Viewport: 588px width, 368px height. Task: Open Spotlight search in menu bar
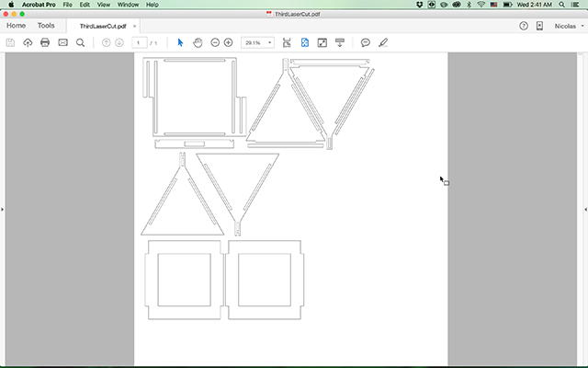point(561,5)
